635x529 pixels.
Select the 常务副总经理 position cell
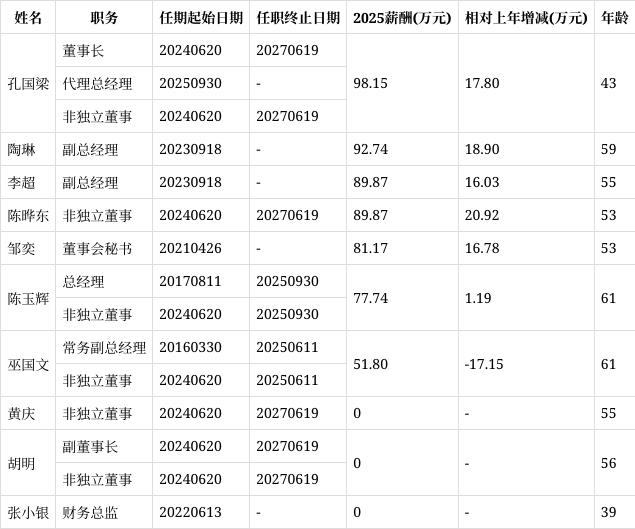coord(104,348)
